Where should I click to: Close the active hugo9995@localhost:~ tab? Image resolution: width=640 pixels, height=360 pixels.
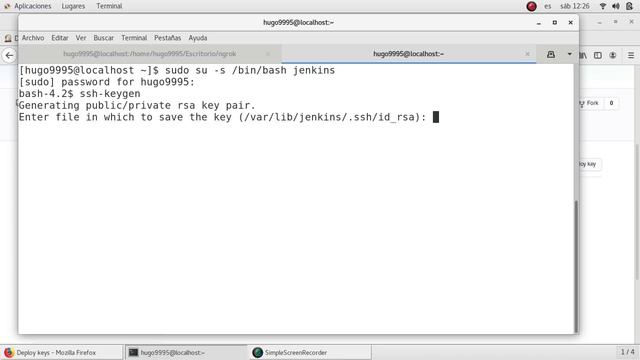click(x=527, y=54)
